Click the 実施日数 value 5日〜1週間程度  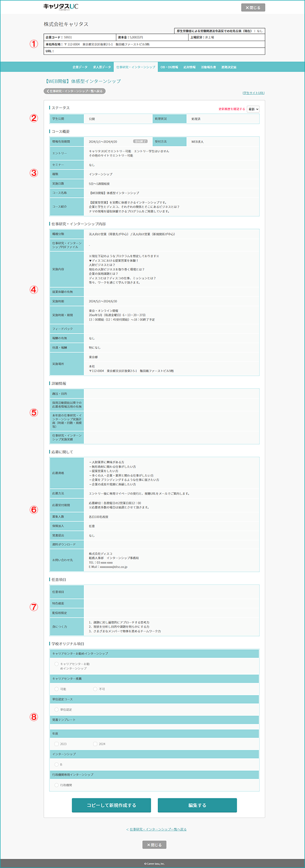click(99, 183)
